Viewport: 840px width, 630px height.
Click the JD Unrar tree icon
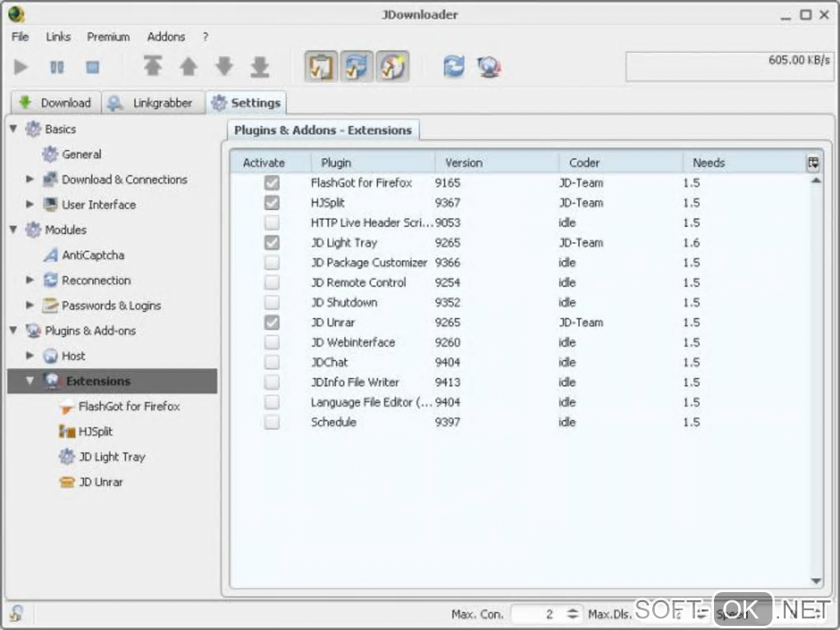67,482
